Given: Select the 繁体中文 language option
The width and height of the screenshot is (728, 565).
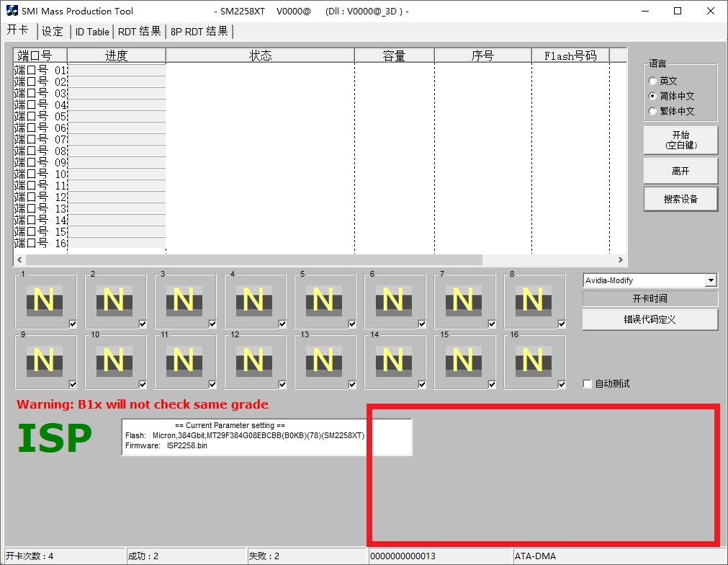Looking at the screenshot, I should point(652,112).
